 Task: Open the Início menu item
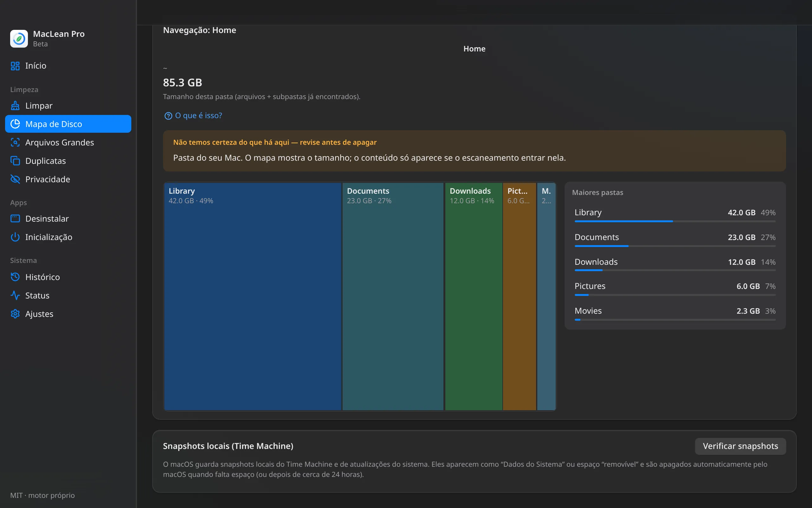[68, 66]
